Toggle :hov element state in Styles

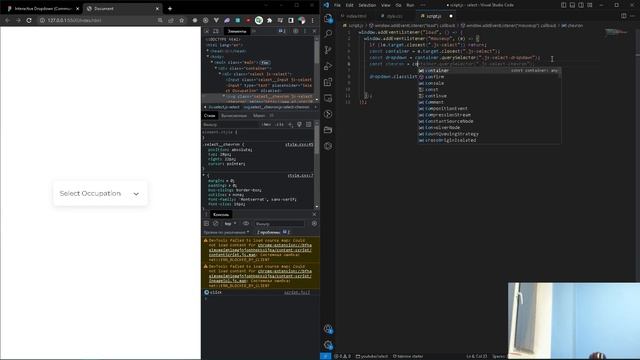click(267, 124)
